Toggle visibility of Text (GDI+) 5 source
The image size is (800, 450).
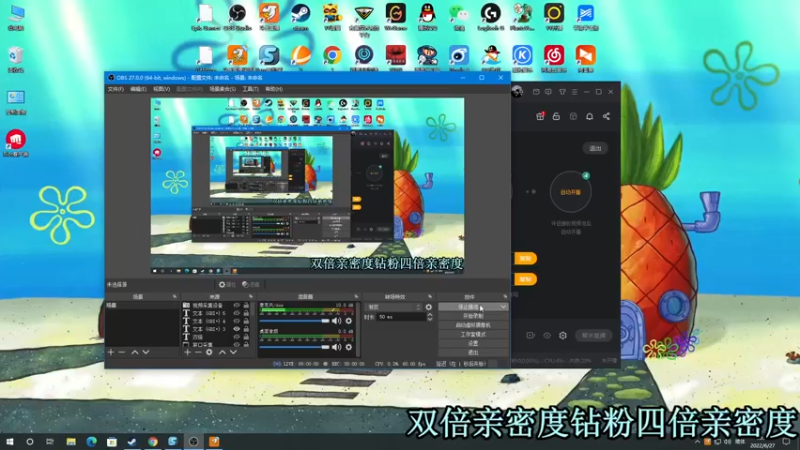point(237,313)
